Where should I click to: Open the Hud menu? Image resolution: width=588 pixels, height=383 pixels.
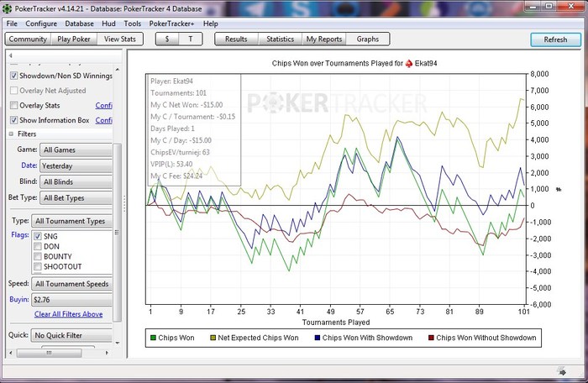(x=108, y=24)
